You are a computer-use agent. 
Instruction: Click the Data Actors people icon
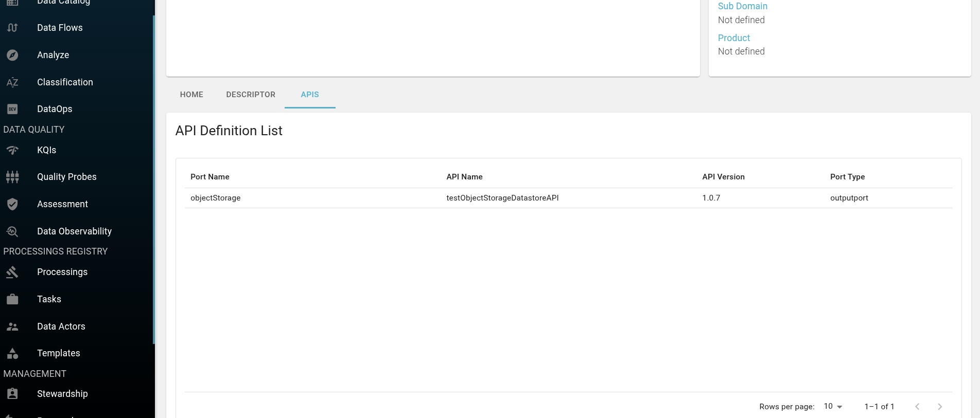tap(12, 326)
